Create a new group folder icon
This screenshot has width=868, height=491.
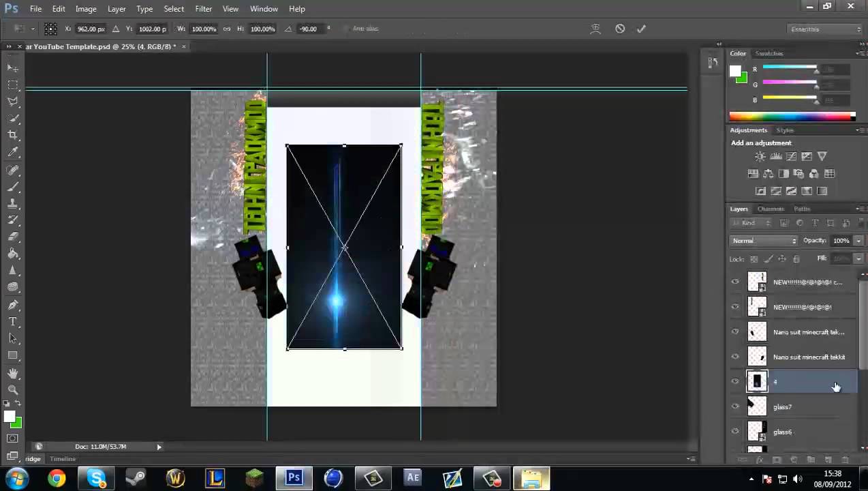pos(811,460)
